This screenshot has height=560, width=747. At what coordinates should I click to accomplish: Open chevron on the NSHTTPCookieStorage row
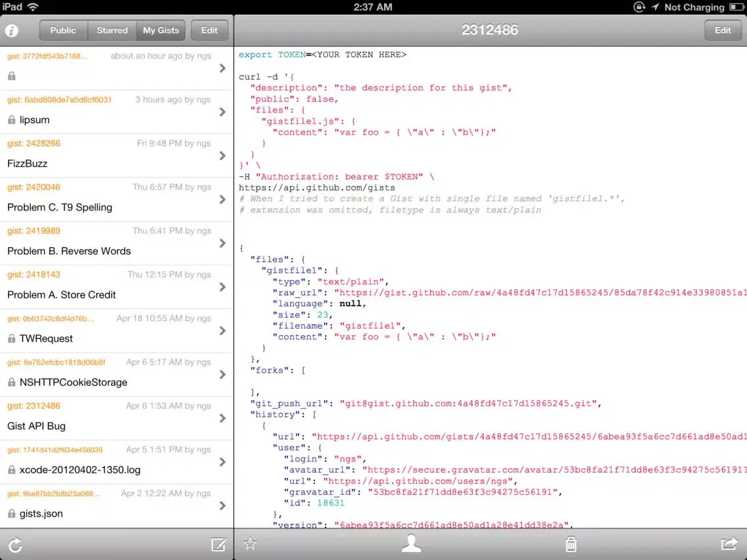coord(222,375)
